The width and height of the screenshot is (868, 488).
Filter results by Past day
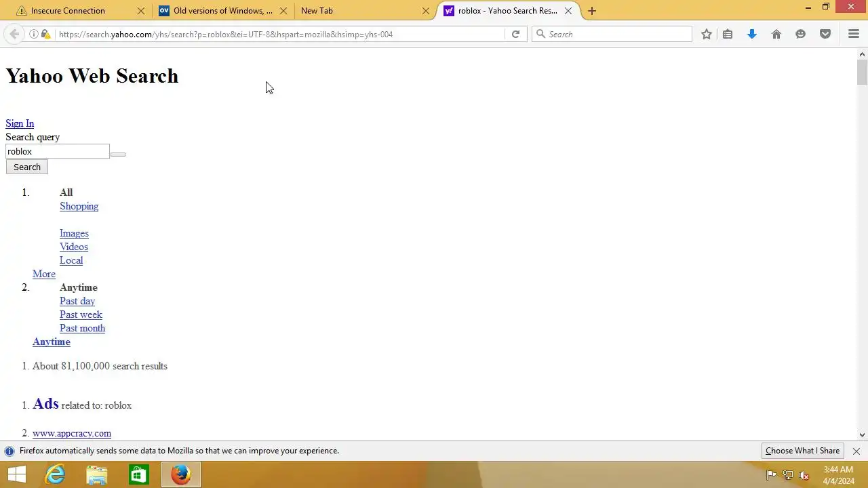[x=77, y=301]
